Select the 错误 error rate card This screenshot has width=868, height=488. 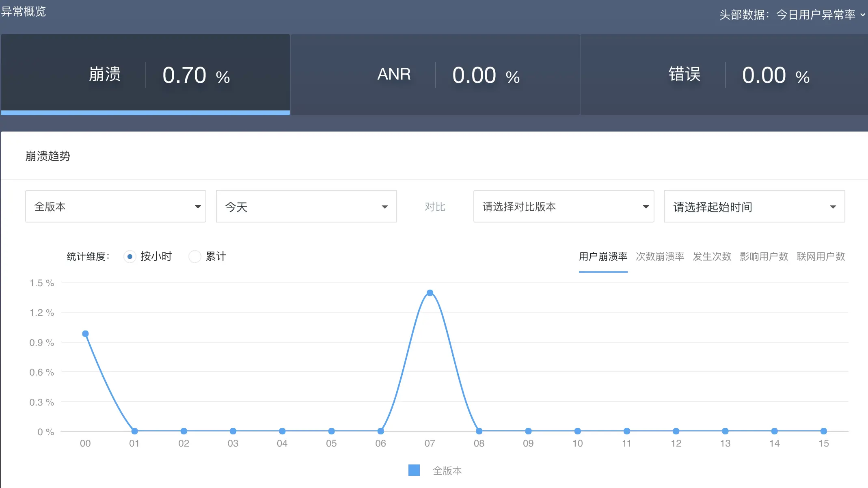724,75
